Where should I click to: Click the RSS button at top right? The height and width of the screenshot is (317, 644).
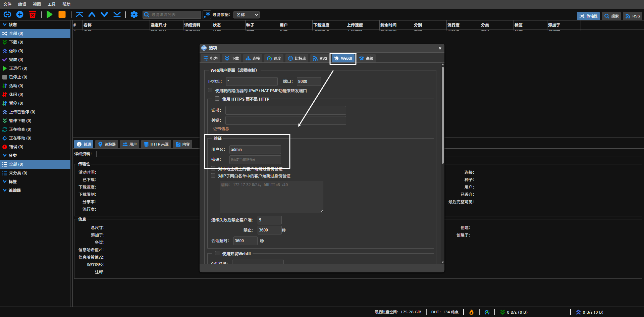click(x=633, y=16)
